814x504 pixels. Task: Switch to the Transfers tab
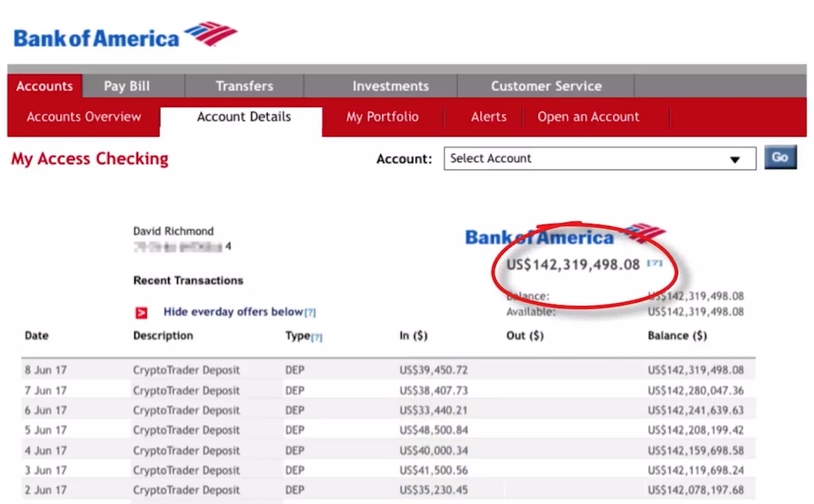tap(244, 86)
